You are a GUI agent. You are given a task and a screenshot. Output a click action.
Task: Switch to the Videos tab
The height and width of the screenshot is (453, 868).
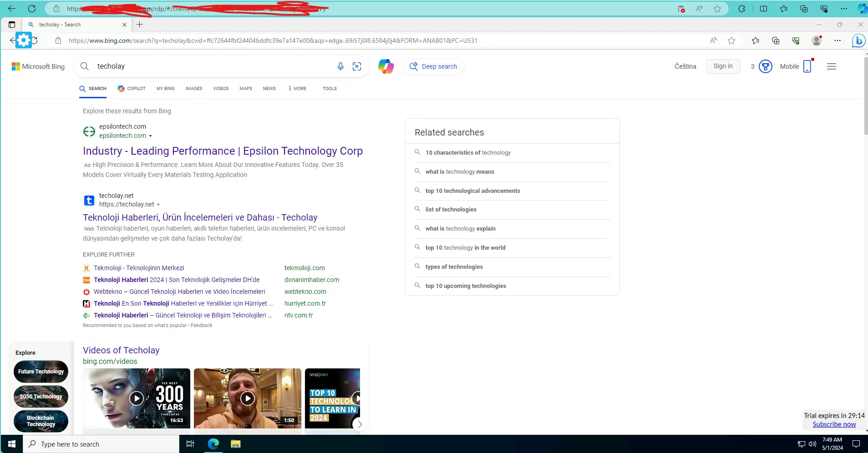click(x=221, y=89)
